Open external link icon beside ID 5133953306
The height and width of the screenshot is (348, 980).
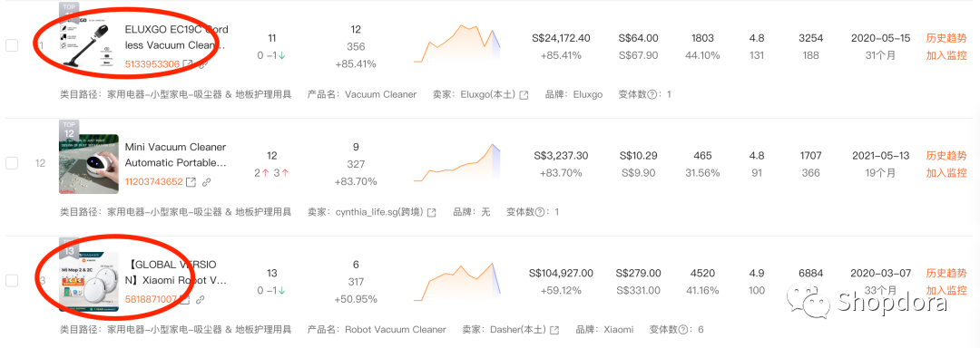tap(187, 63)
